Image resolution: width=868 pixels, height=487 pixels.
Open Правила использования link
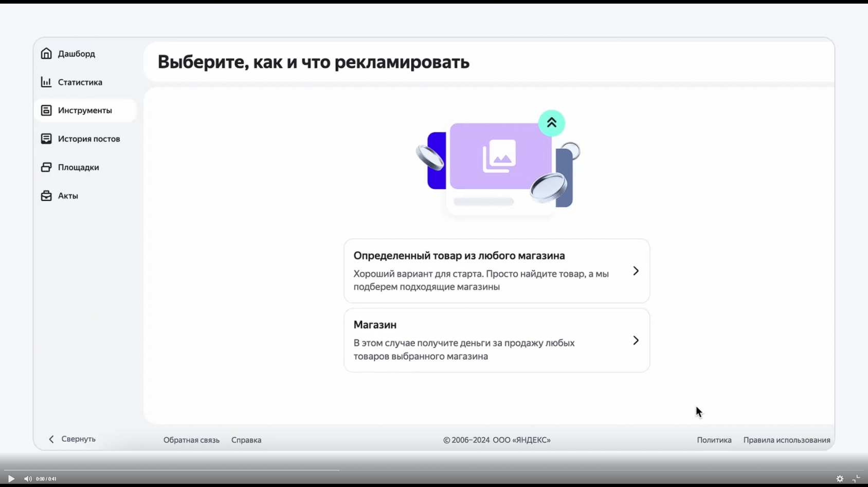click(787, 440)
